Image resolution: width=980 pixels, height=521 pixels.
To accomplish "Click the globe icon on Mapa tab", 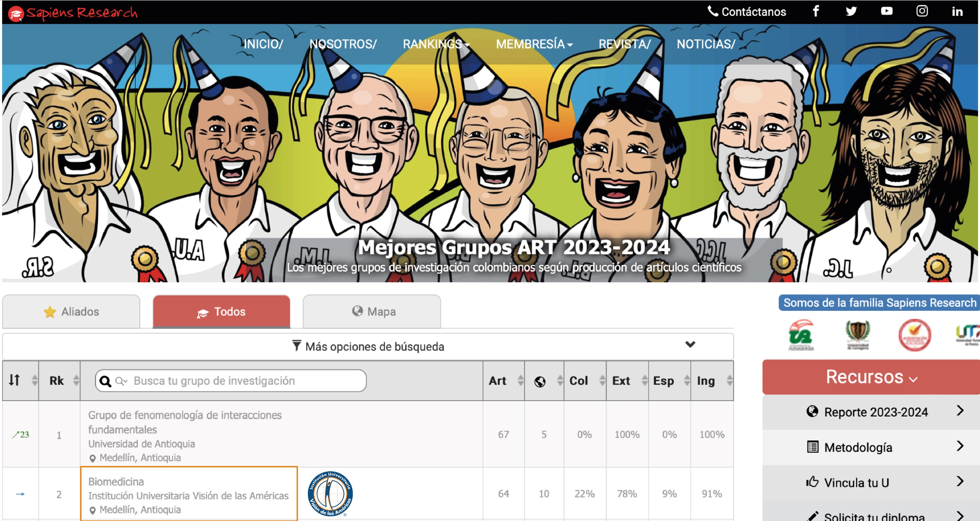I will coord(357,311).
